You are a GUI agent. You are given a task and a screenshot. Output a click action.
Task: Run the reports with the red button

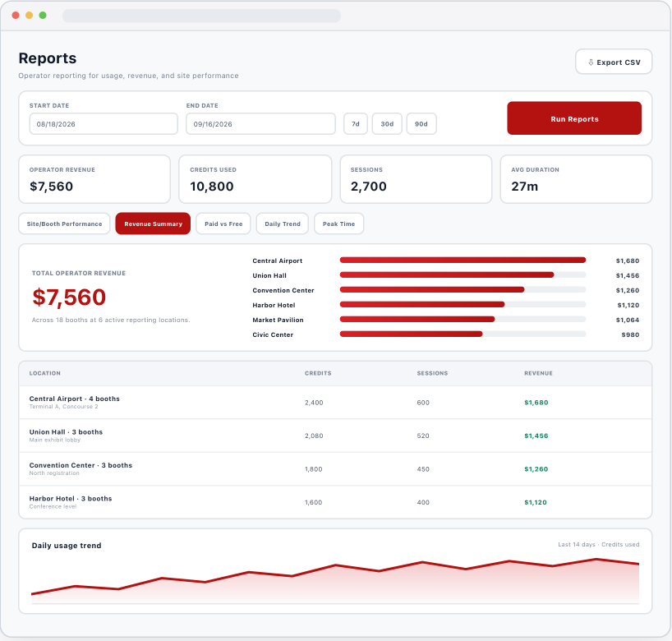[574, 118]
